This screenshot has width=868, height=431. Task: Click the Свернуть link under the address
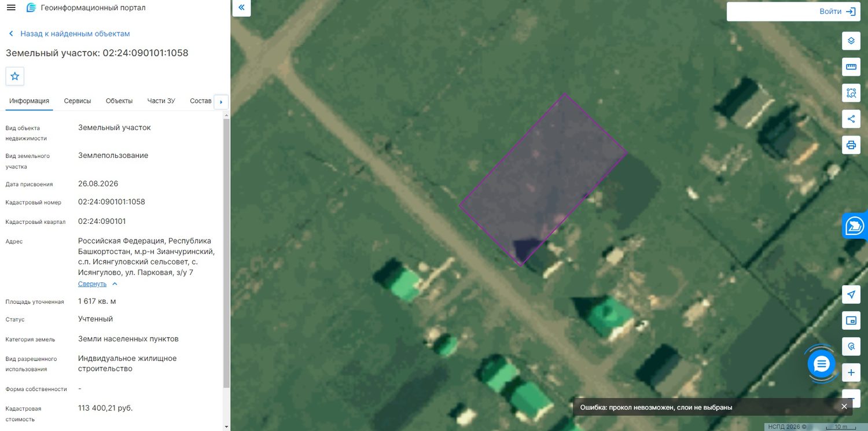93,284
